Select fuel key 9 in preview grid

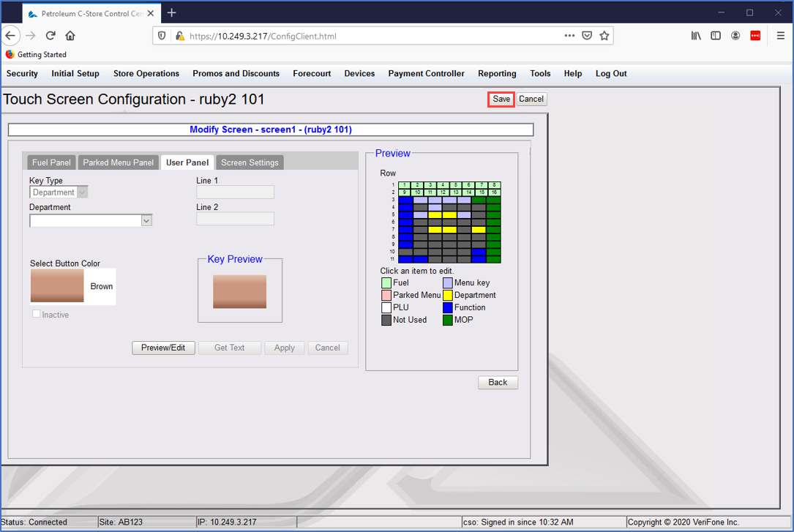(x=405, y=193)
